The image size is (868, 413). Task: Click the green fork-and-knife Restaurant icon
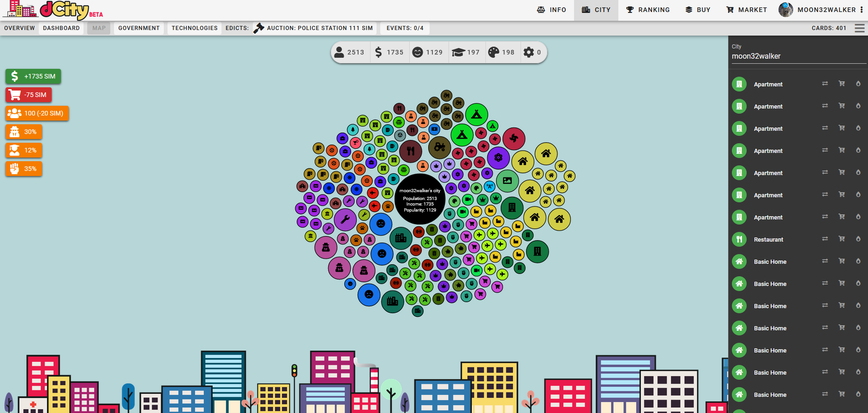coord(739,239)
